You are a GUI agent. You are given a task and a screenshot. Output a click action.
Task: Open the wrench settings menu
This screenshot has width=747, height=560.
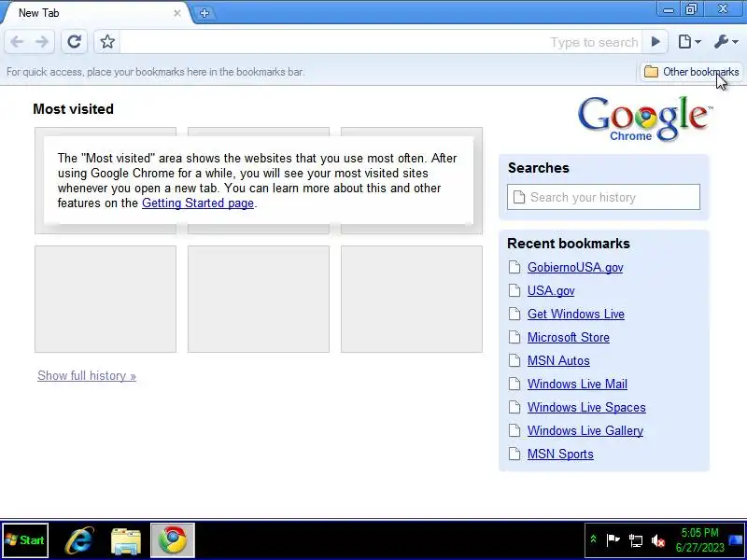point(726,42)
